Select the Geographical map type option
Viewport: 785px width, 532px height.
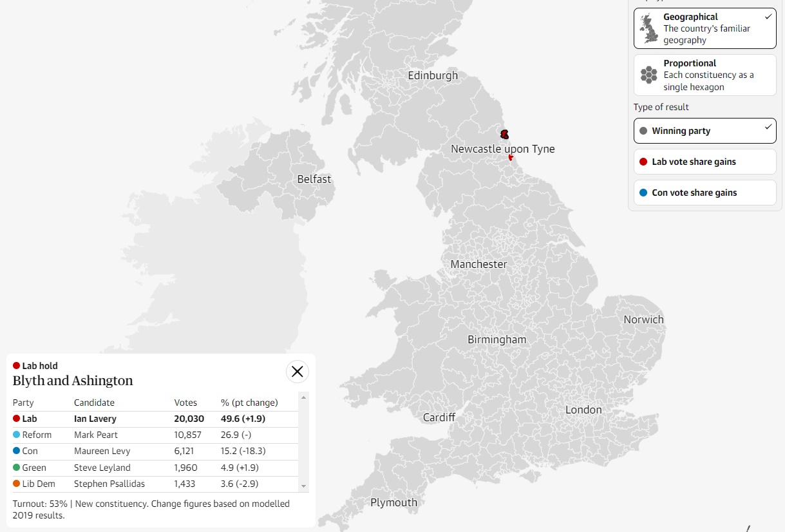pos(705,28)
